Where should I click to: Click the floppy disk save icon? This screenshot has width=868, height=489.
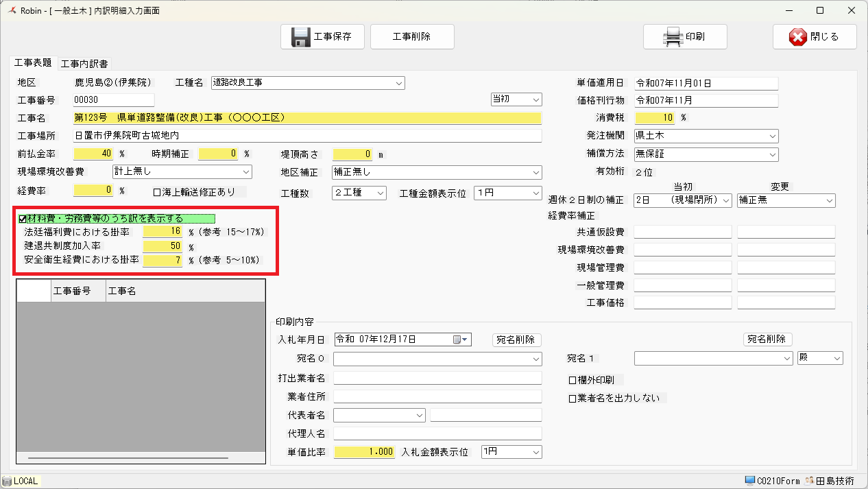(301, 37)
